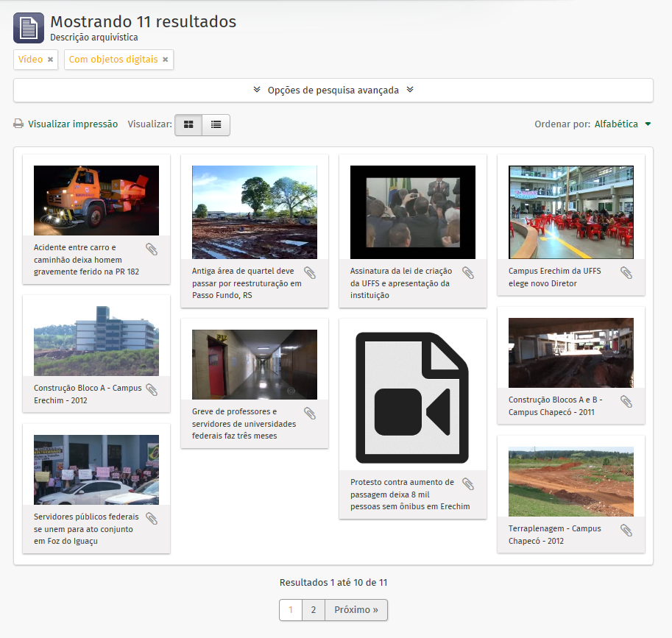
Task: Click the printer icon beside Visualizar impressão
Action: click(18, 124)
